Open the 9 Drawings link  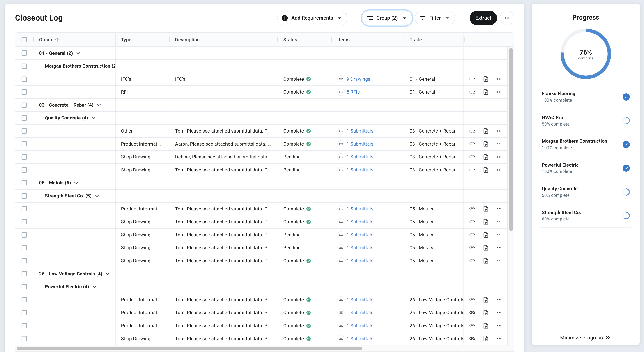358,79
